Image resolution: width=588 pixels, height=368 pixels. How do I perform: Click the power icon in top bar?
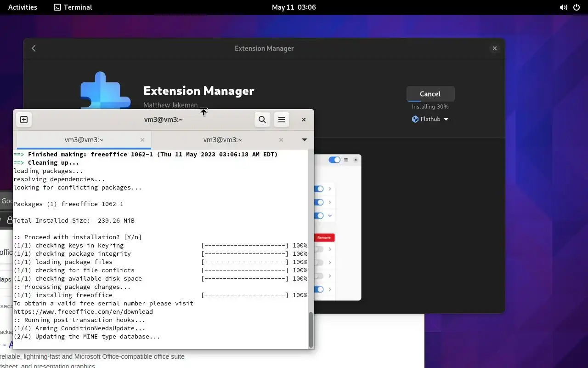click(577, 7)
